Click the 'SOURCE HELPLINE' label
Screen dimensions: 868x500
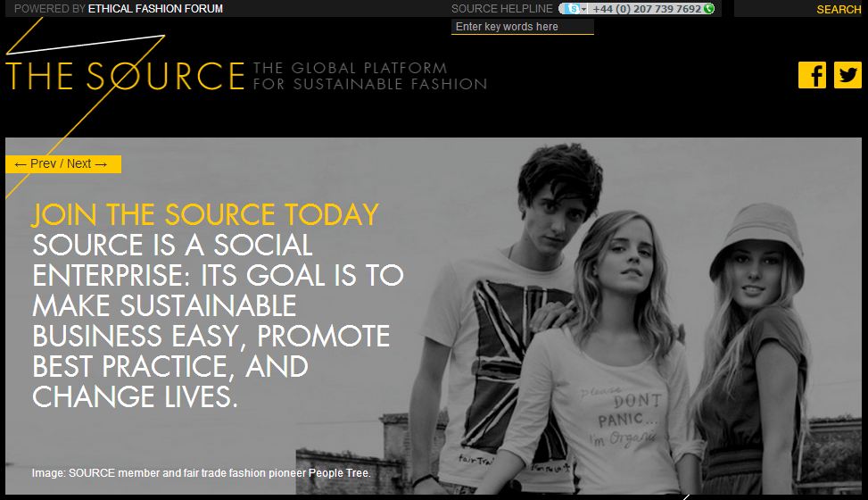coord(501,9)
